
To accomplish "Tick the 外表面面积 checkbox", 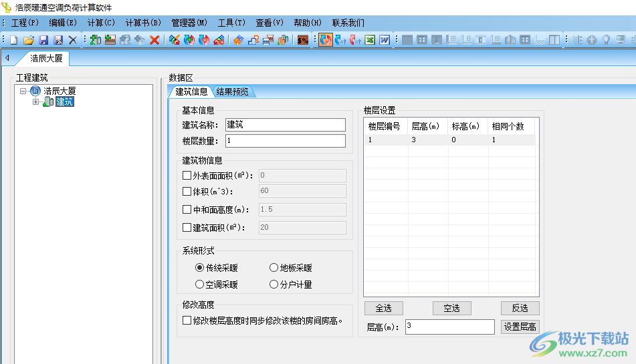I will pos(187,175).
